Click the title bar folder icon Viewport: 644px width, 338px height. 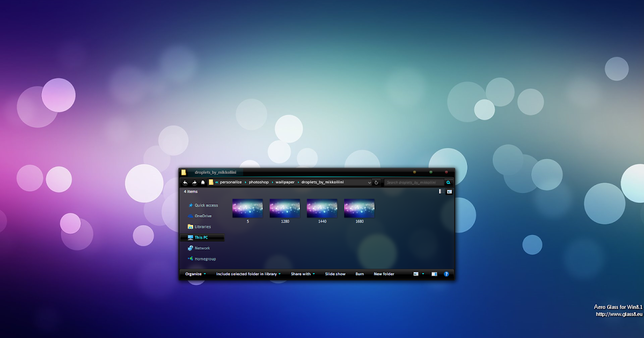[184, 172]
